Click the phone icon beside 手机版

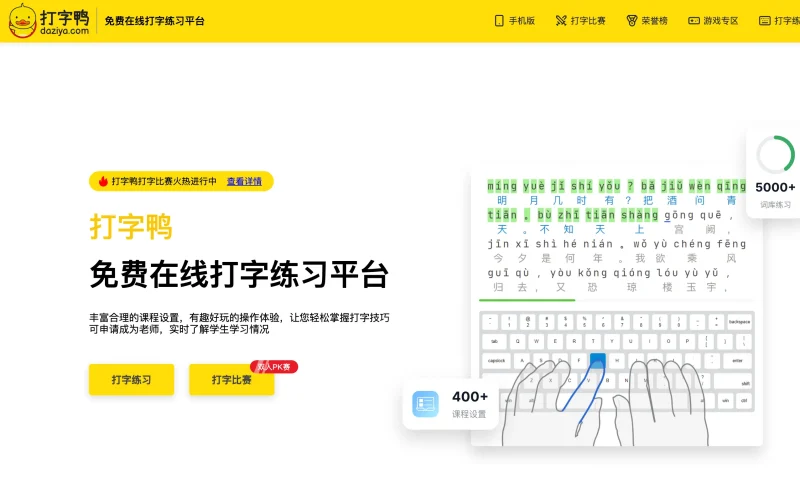click(x=499, y=21)
